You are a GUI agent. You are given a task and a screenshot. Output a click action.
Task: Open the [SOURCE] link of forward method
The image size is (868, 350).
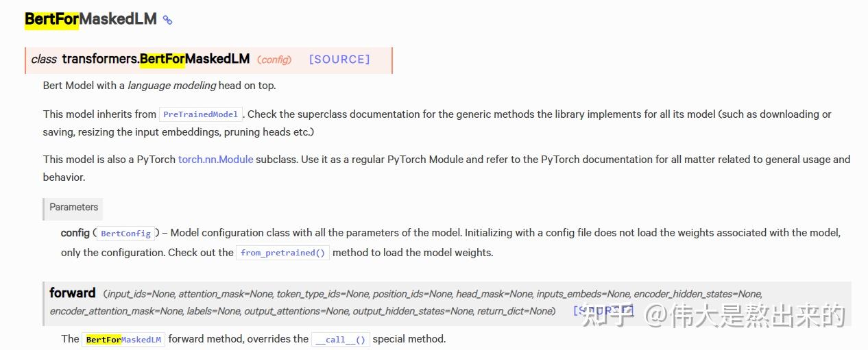pos(603,311)
